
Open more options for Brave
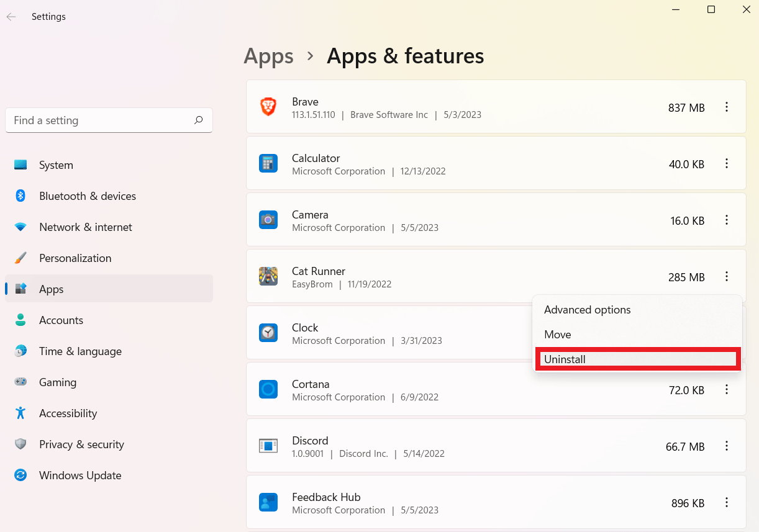(727, 107)
